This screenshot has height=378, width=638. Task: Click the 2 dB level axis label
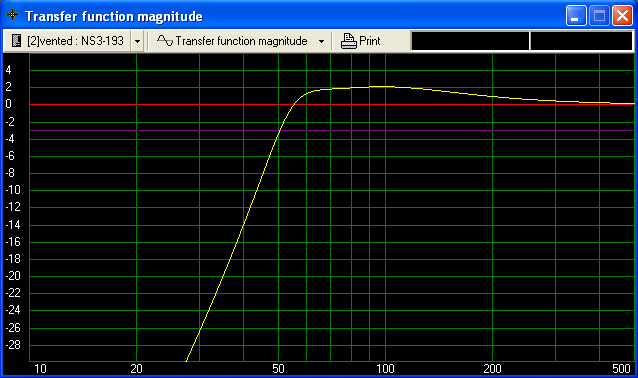click(8, 87)
